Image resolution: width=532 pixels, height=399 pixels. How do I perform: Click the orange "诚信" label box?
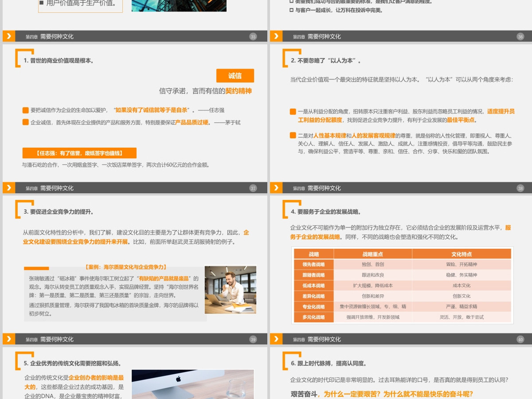(x=235, y=76)
